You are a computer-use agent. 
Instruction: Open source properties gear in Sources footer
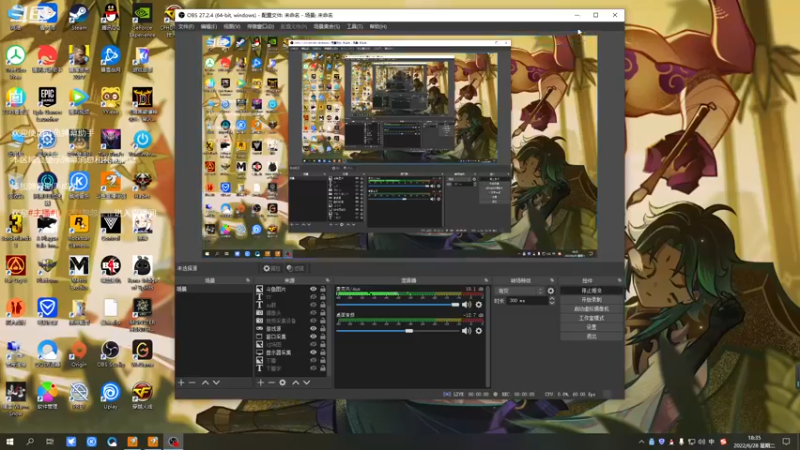click(x=283, y=382)
